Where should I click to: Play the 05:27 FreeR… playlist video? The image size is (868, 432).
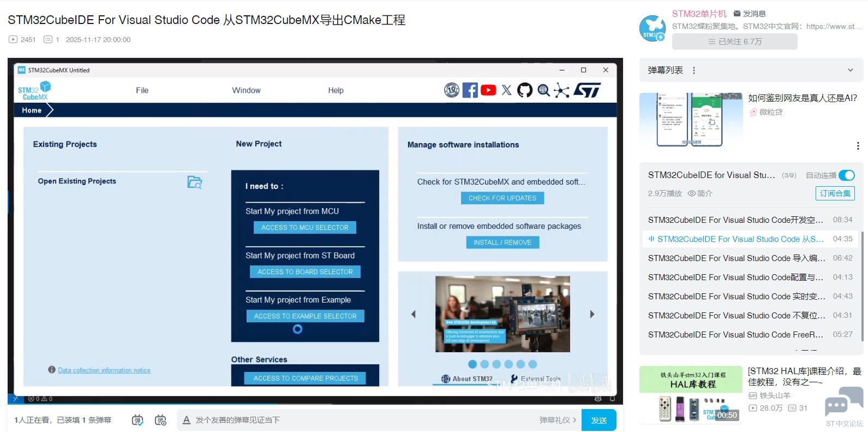pos(750,335)
